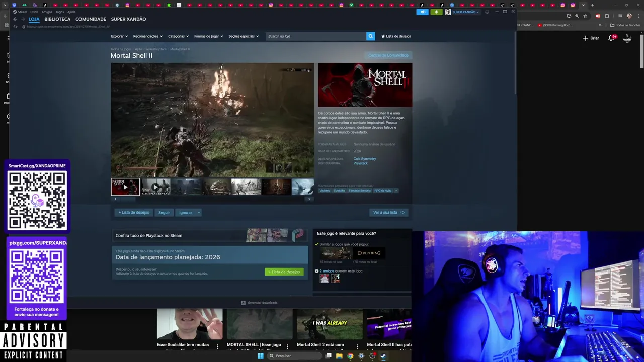This screenshot has height=362, width=644.
Task: Open second friend avatar wanting this game
Action: tap(336, 278)
